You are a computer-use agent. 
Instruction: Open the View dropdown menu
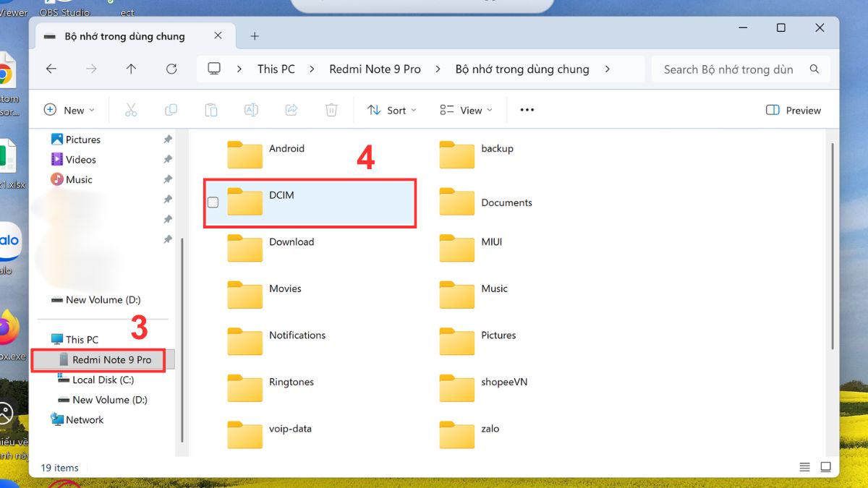point(467,110)
